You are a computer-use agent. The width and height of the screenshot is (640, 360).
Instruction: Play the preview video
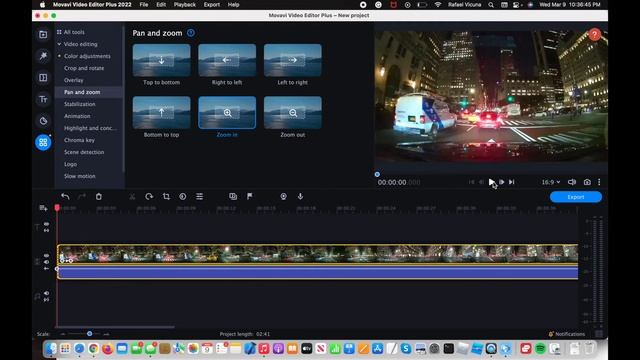click(491, 182)
